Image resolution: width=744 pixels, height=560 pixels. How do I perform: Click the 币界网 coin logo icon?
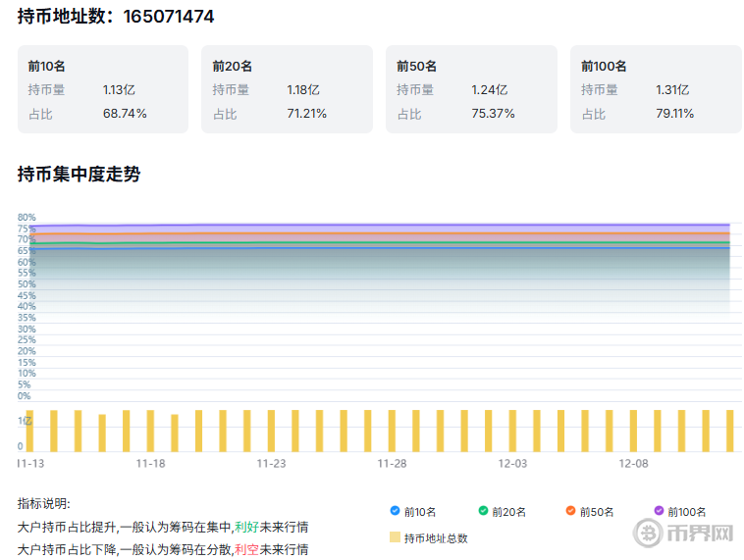pos(648,534)
